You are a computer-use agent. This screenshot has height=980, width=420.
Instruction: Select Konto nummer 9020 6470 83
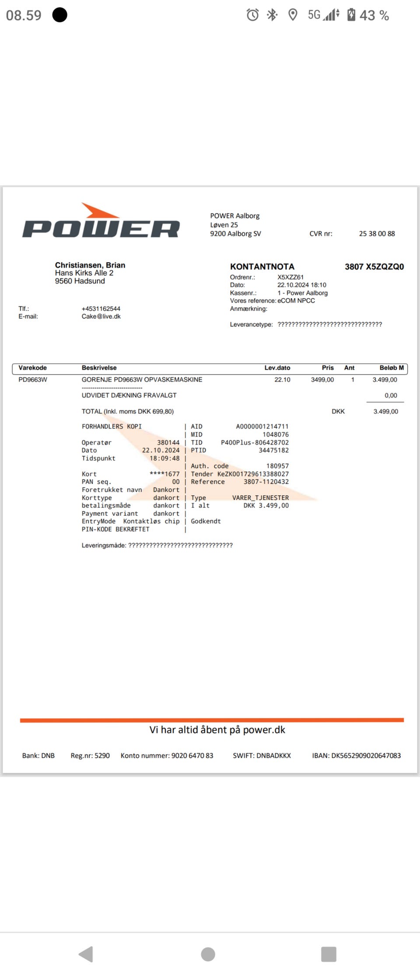click(x=167, y=755)
